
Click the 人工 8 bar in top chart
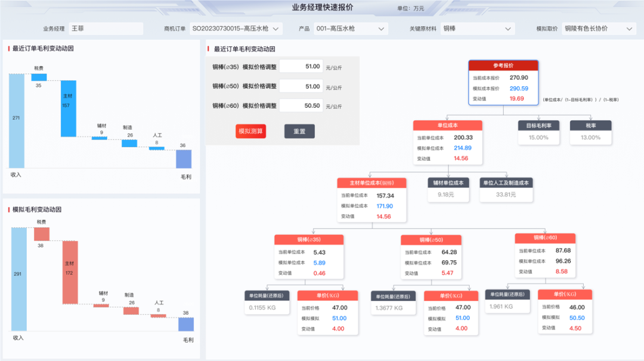click(x=156, y=148)
